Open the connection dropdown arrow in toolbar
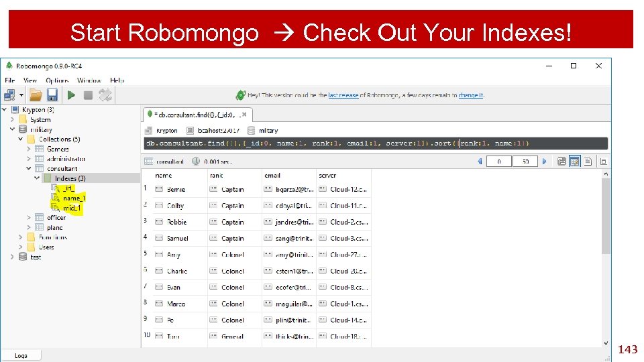 point(21,95)
